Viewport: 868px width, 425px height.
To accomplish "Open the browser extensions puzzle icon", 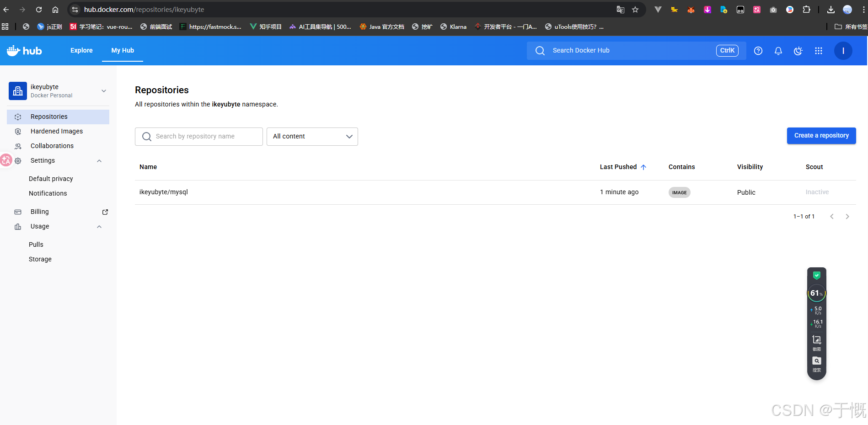I will click(x=807, y=10).
